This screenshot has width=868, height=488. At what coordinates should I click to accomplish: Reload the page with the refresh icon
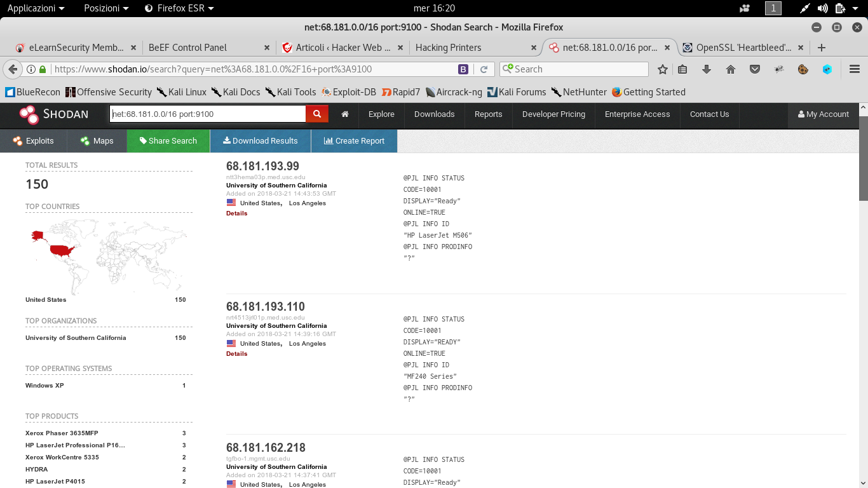point(484,69)
